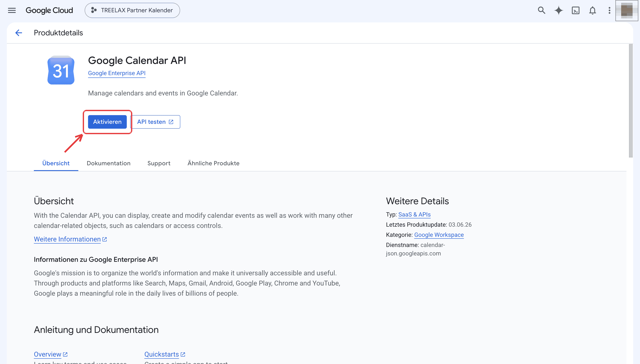Activate Cloud Shell terminal icon
The image size is (640, 364).
click(x=575, y=10)
